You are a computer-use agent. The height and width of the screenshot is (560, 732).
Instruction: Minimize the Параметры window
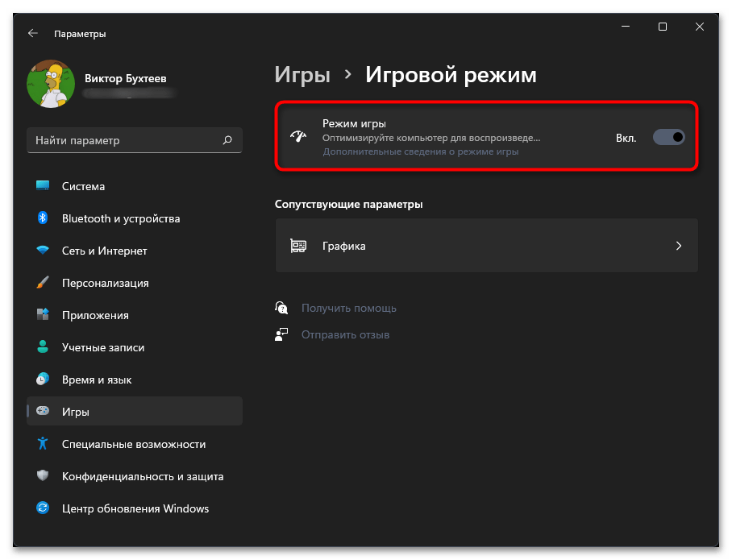click(x=626, y=27)
